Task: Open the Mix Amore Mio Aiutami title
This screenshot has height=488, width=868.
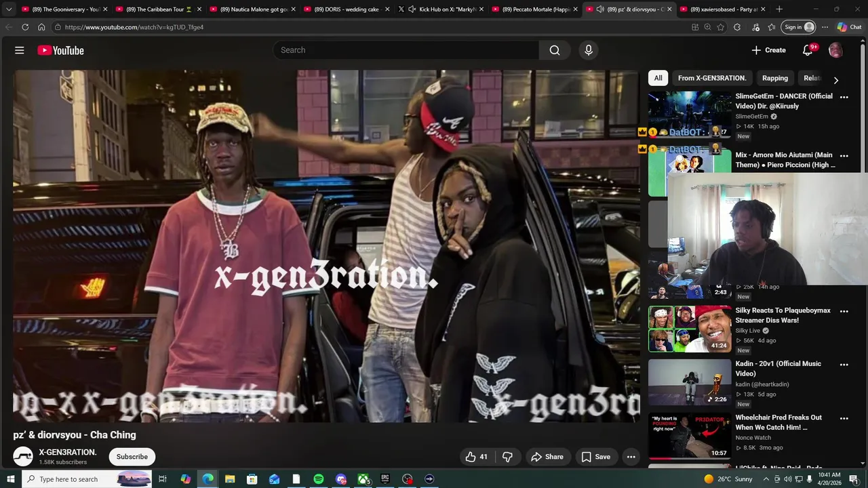Action: [x=785, y=160]
